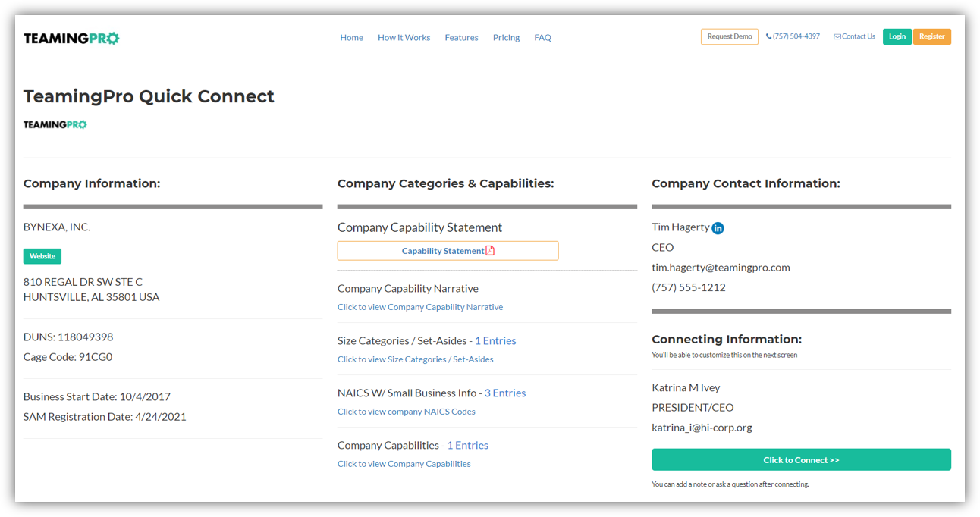Click the Click to Connect button

801,459
